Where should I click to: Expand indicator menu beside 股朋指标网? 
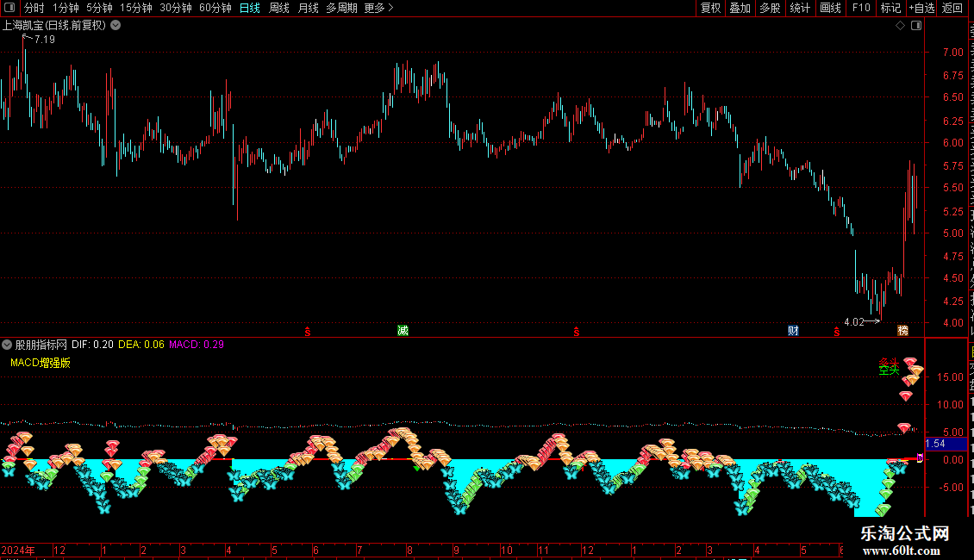click(x=7, y=345)
